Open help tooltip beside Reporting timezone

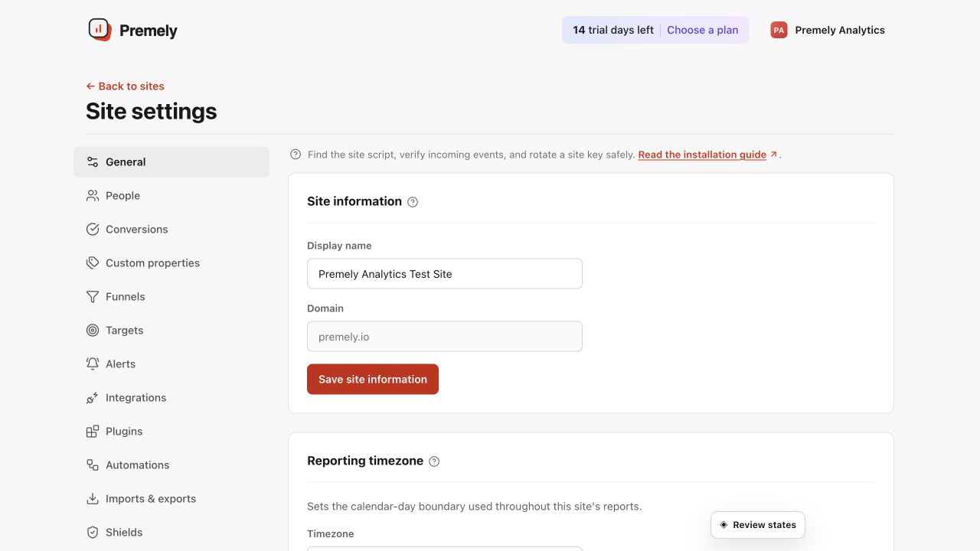click(434, 461)
